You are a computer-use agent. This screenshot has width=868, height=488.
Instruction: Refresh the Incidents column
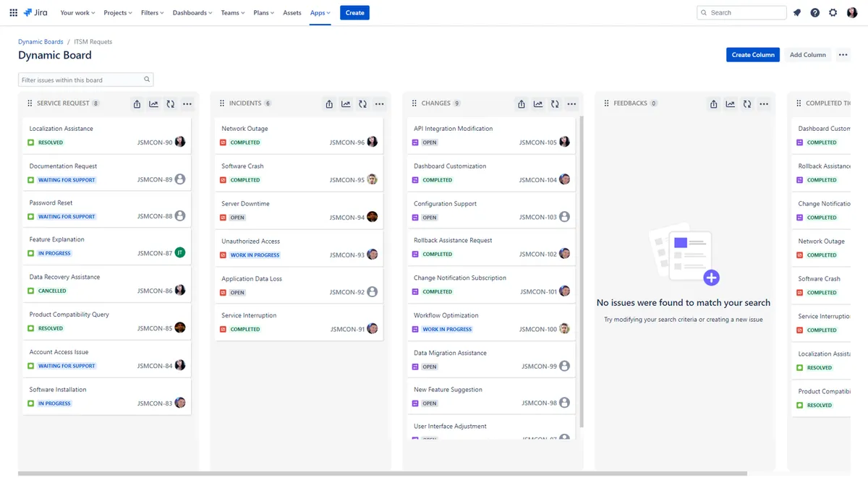[362, 104]
